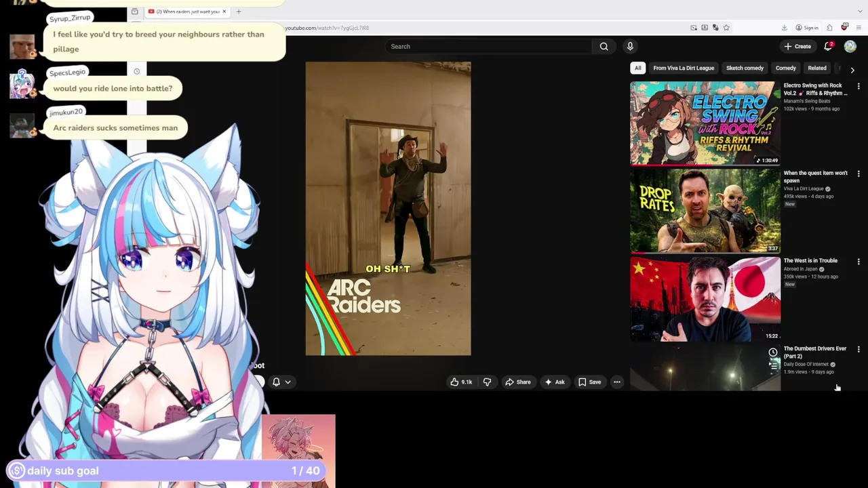Open 'The Dumbest Drivers Ever (Part 2)' title
Image resolution: width=868 pixels, height=488 pixels.
click(815, 352)
